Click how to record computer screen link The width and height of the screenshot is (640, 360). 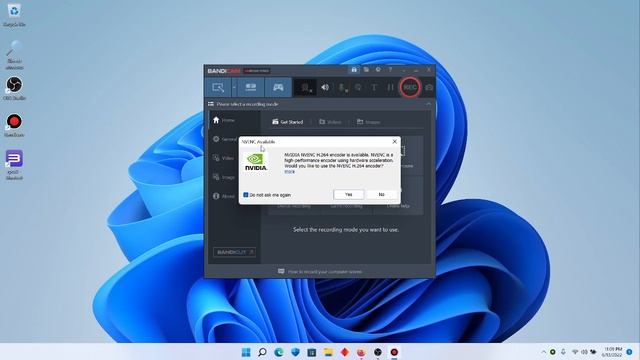(320, 271)
